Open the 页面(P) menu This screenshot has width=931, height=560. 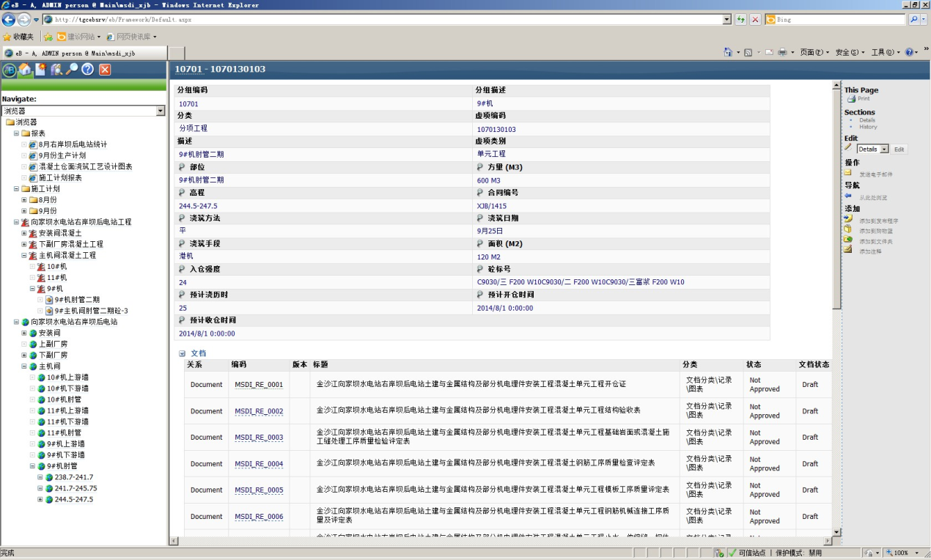point(814,53)
